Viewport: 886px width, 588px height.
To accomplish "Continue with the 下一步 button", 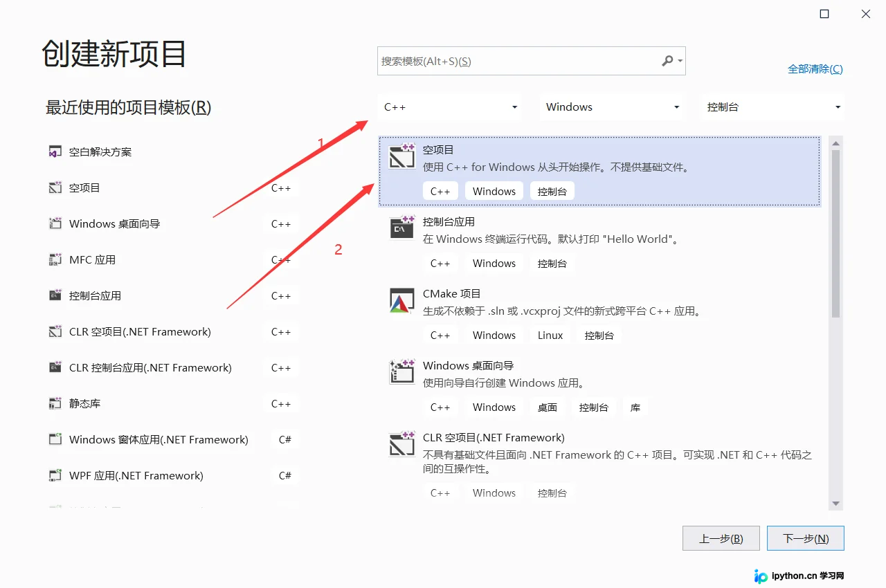I will (x=806, y=538).
